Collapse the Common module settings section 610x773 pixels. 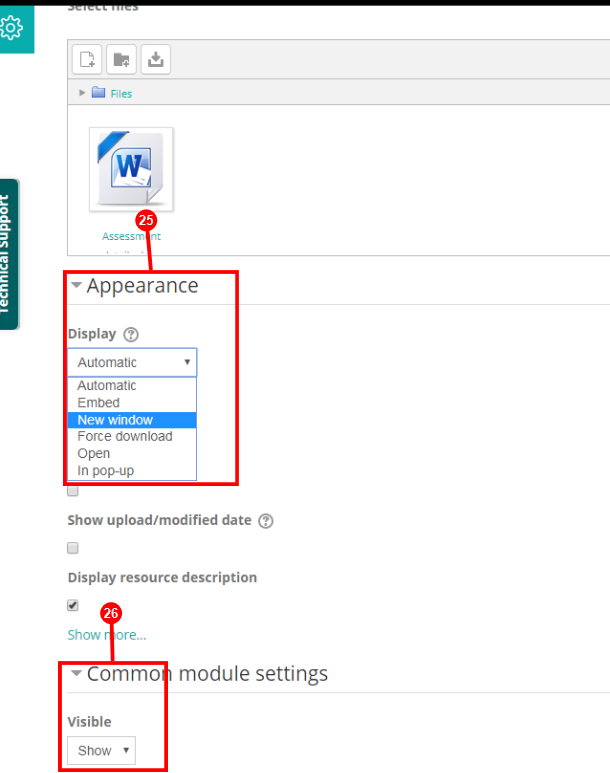(76, 673)
